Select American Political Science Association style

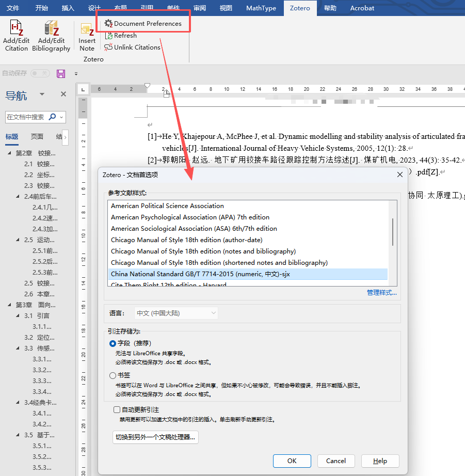tap(248, 206)
